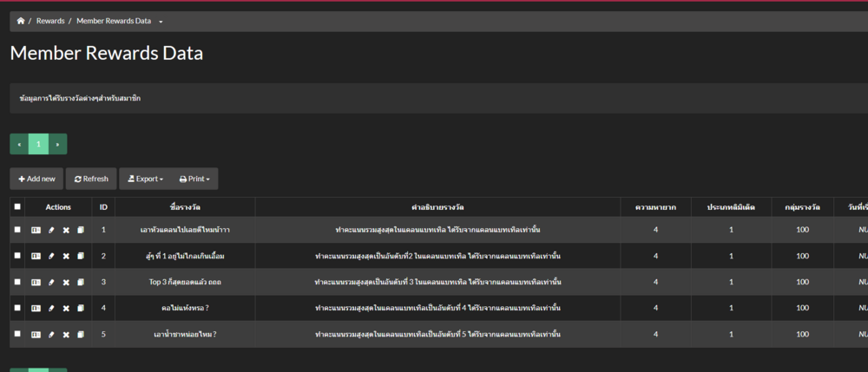Delete reward row ID 3
Image resolution: width=868 pixels, height=372 pixels.
tap(66, 282)
